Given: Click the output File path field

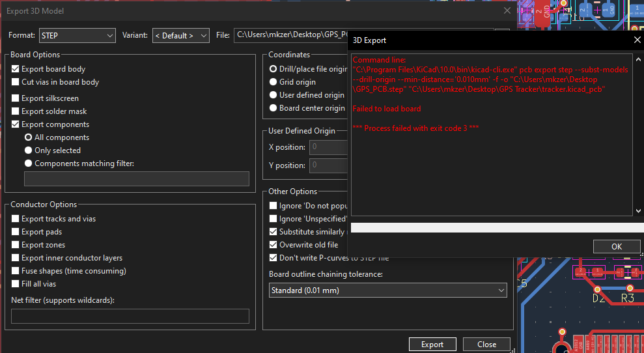Looking at the screenshot, I should [x=291, y=35].
